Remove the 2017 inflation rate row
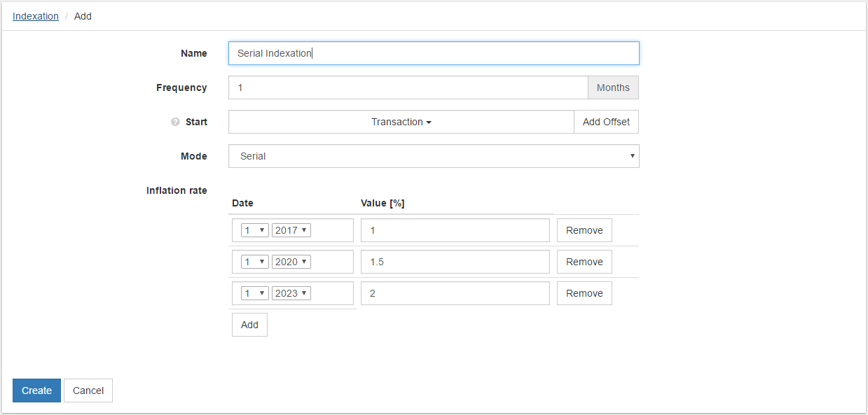868x415 pixels. (x=584, y=230)
